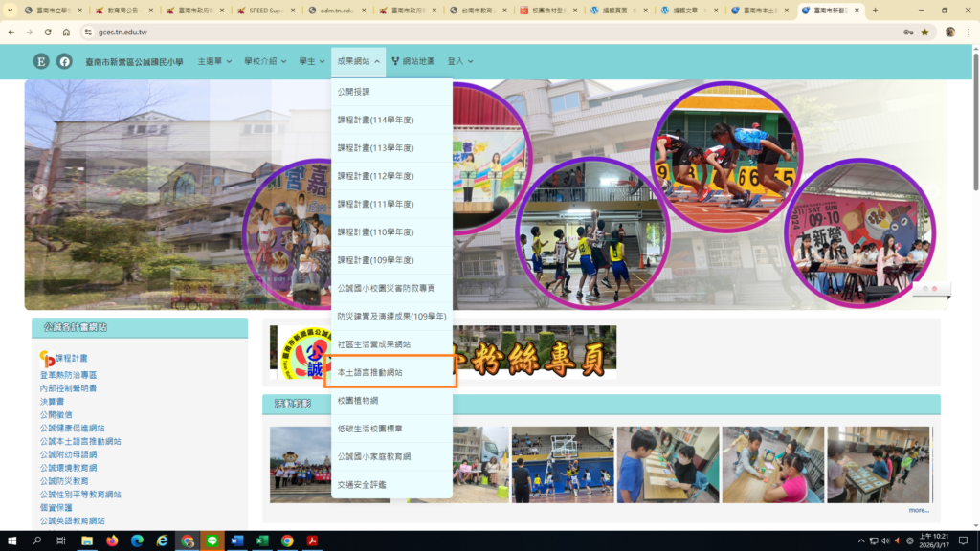Click the round E icon in header
Image resolution: width=980 pixels, height=551 pixels.
[41, 61]
